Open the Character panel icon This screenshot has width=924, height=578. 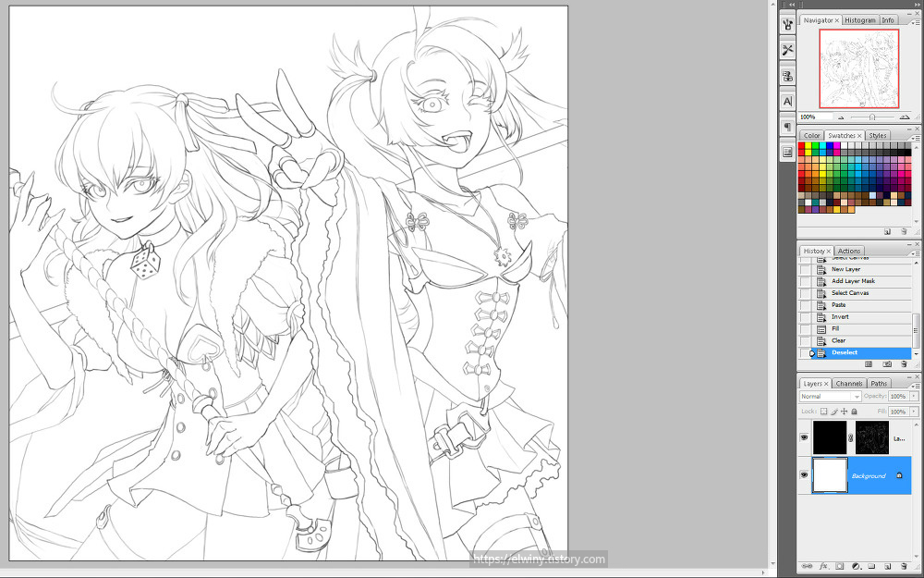click(787, 102)
